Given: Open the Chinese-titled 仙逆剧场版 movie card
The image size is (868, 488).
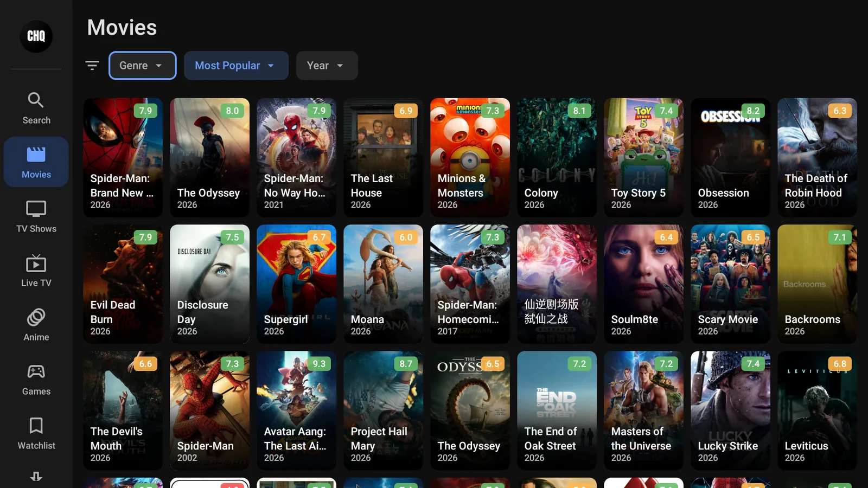Looking at the screenshot, I should [557, 284].
